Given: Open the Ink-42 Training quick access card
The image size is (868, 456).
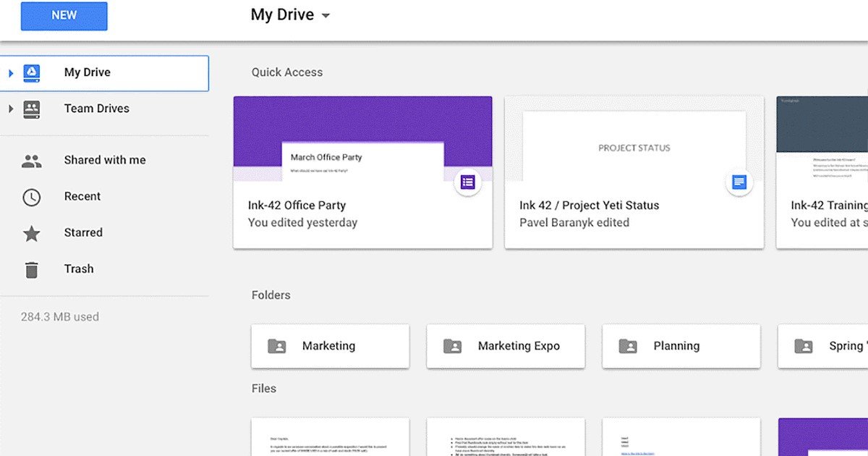Looking at the screenshot, I should click(x=822, y=173).
